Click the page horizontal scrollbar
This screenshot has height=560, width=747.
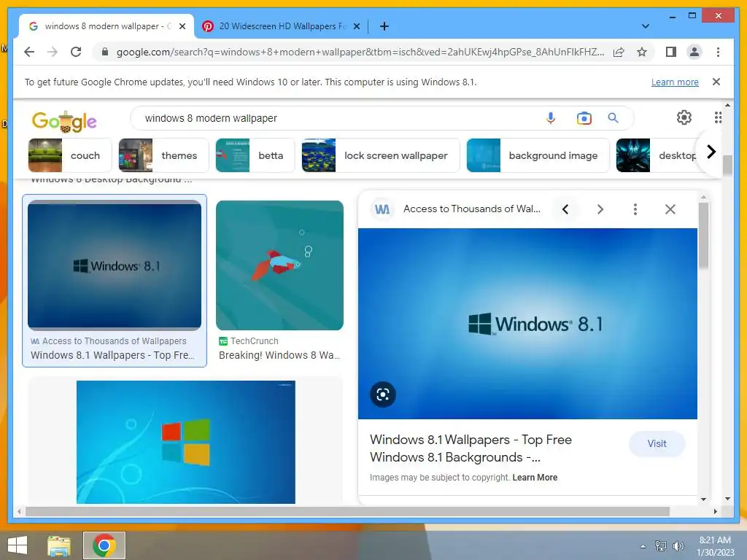(x=348, y=511)
